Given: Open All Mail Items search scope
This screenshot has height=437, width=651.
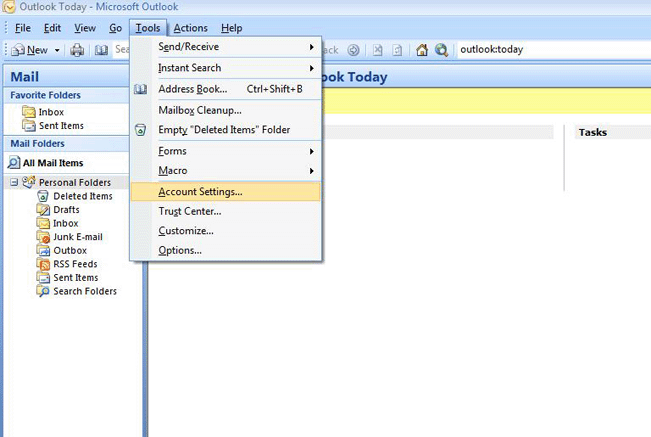Looking at the screenshot, I should click(x=53, y=163).
